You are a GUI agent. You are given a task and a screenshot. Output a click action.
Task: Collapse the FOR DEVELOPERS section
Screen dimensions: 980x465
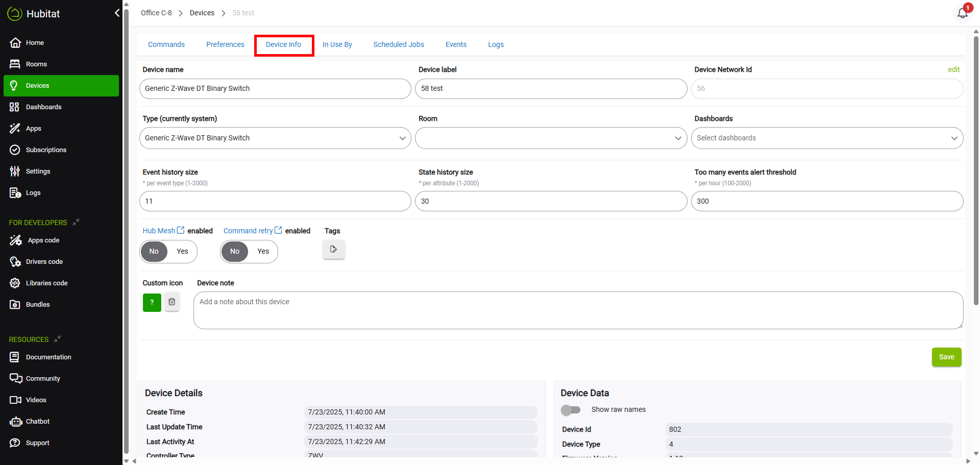click(76, 222)
